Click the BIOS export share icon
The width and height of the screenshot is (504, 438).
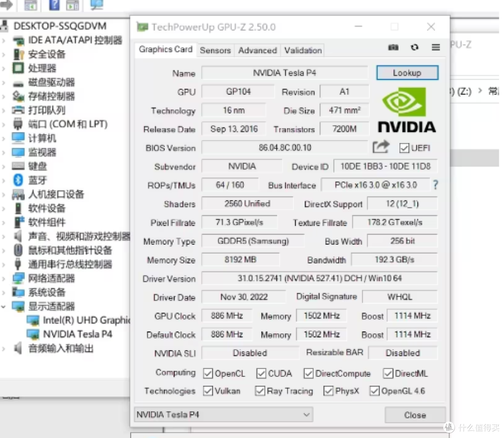381,147
